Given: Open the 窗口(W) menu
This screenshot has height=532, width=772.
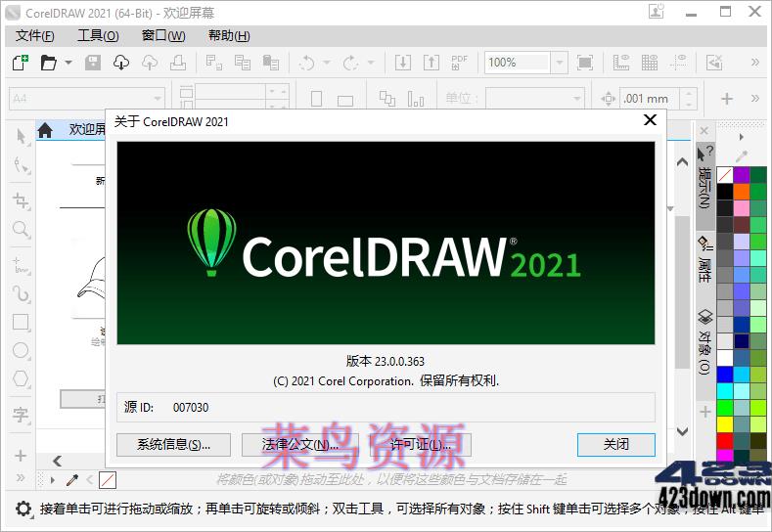Looking at the screenshot, I should pyautogui.click(x=163, y=35).
